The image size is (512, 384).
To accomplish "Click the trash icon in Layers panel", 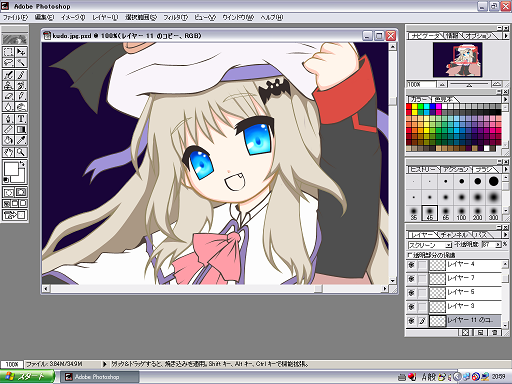I will coord(495,332).
